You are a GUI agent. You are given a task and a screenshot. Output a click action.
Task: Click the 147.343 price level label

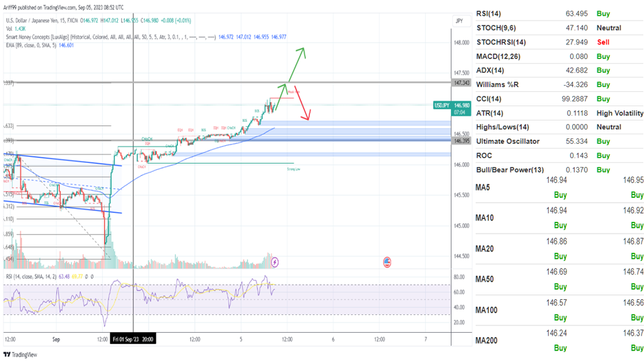pos(461,83)
